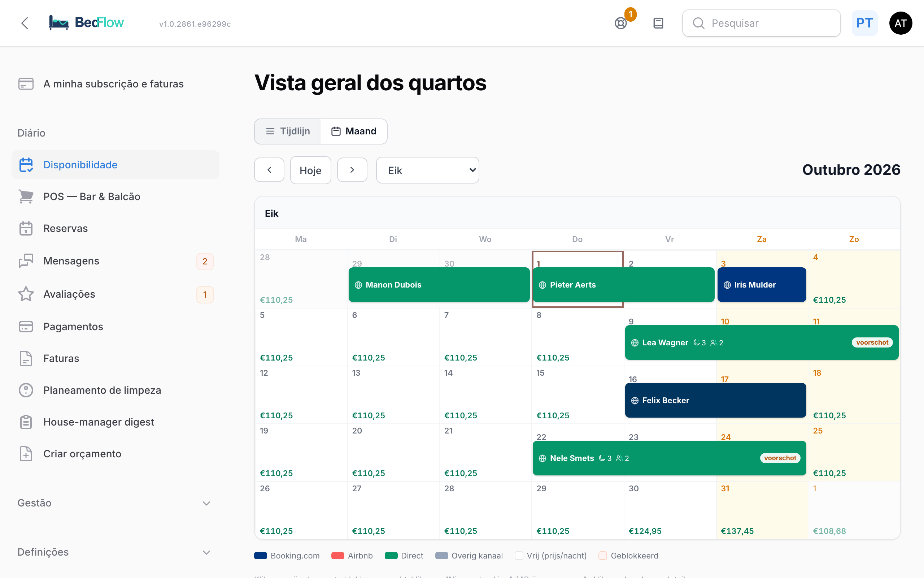This screenshot has width=924, height=578.
Task: Click the BedFlow logo
Action: (86, 22)
